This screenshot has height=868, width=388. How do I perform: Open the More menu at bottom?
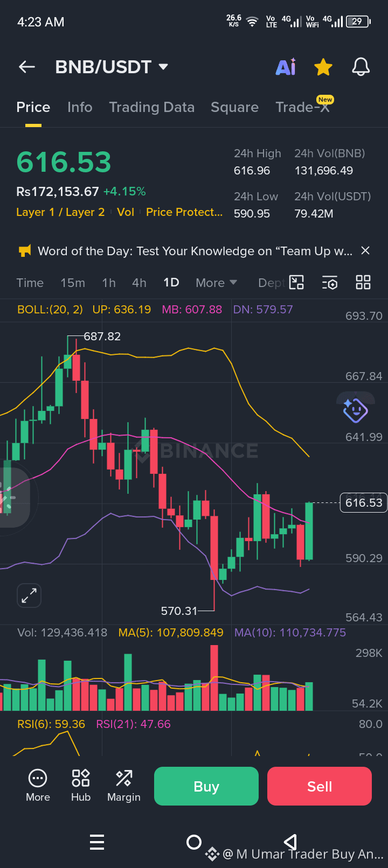38,786
